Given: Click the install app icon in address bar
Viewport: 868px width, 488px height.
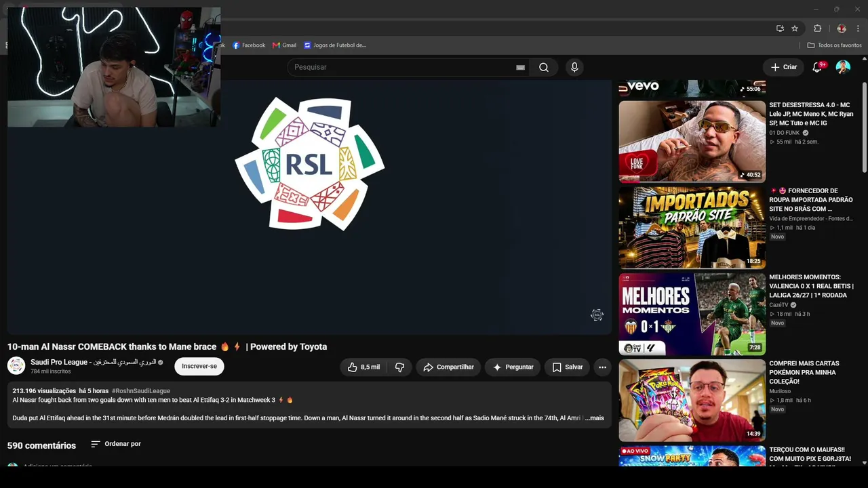Looking at the screenshot, I should click(780, 28).
